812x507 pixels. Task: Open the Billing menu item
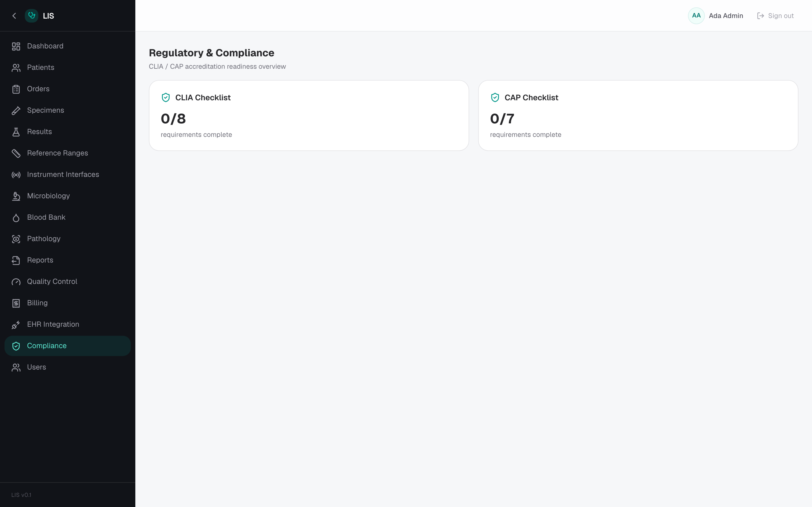[67, 303]
